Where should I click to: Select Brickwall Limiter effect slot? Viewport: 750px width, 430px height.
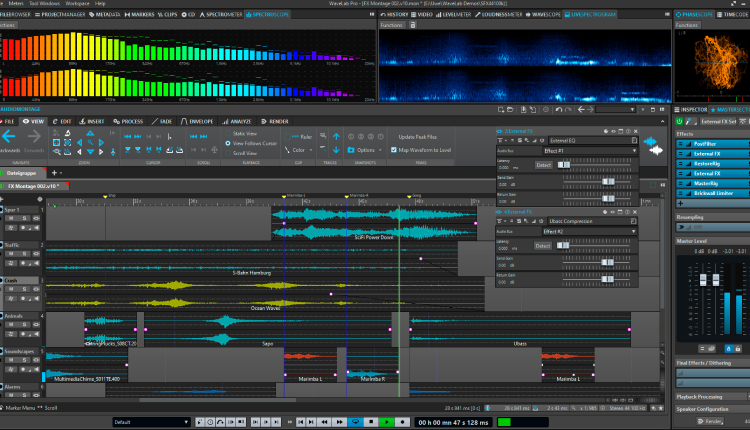pyautogui.click(x=713, y=193)
